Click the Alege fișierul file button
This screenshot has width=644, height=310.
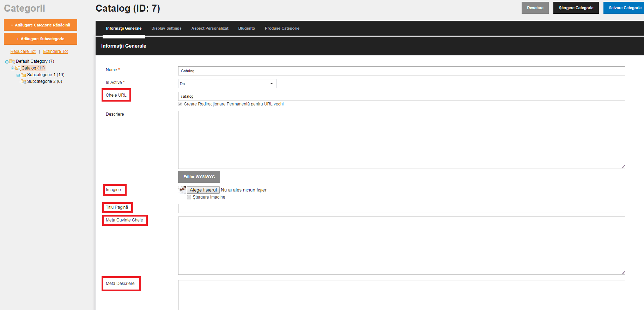pos(203,190)
